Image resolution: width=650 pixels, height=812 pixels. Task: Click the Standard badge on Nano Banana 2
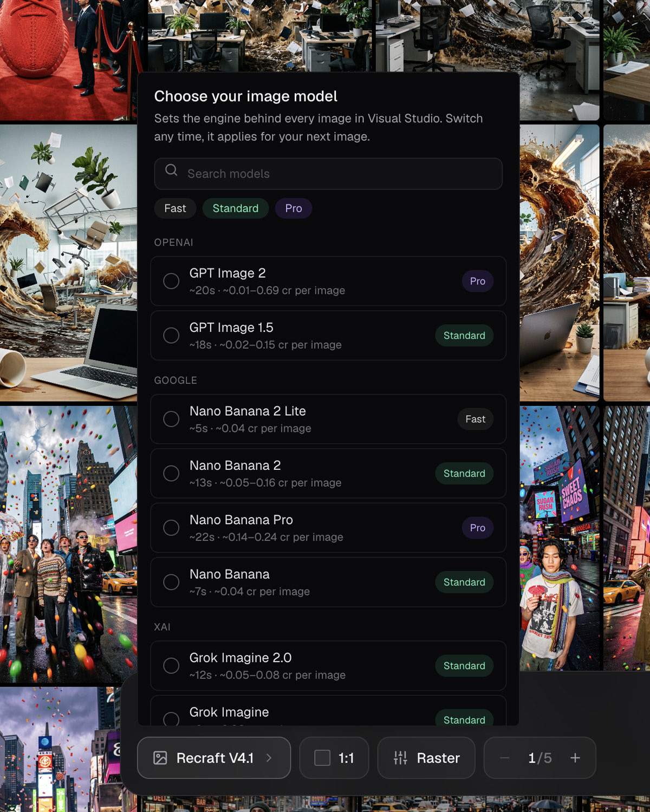(x=464, y=474)
